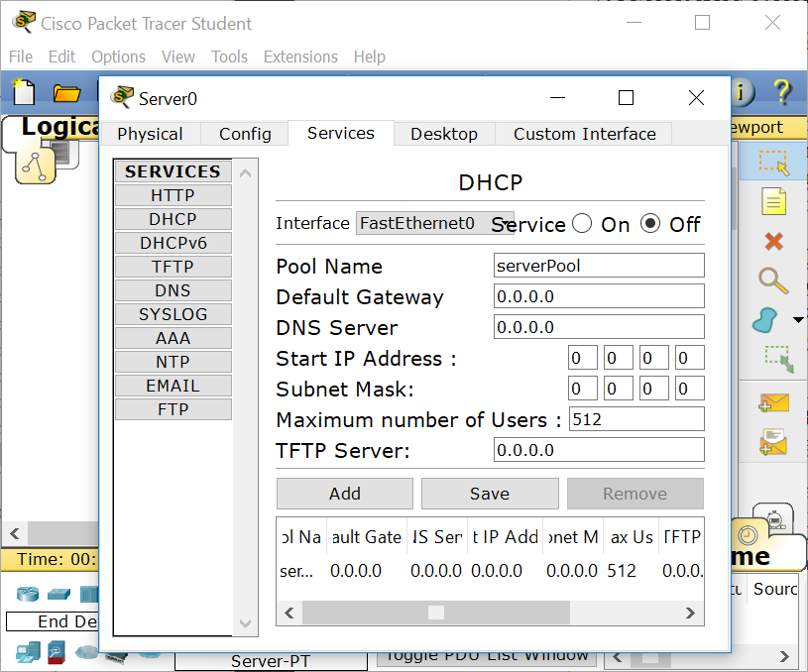Click the Realtime mode clock icon
Screen dimensions: 808x672
pos(748,535)
